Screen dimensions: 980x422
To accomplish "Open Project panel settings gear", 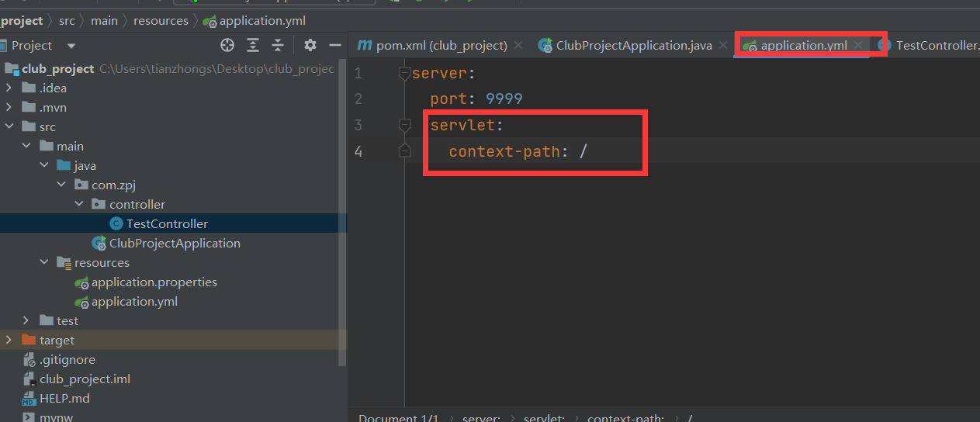I will 310,45.
